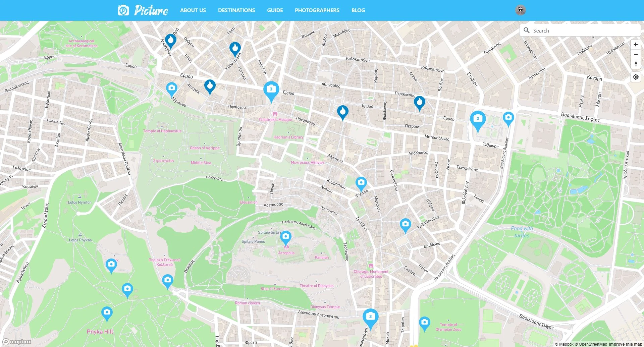The image size is (644, 347).
Task: Open camera marker near Βασιλίσσης Σοφίας
Action: pos(508,119)
